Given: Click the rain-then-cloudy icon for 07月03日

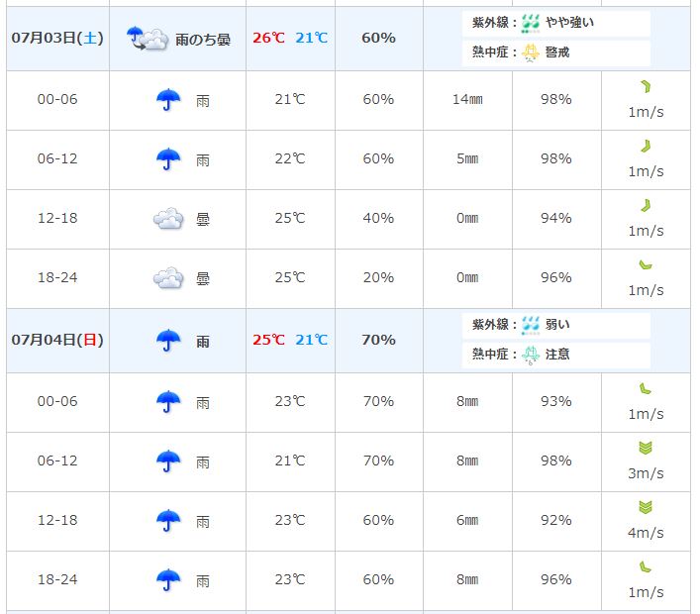Looking at the screenshot, I should point(148,39).
